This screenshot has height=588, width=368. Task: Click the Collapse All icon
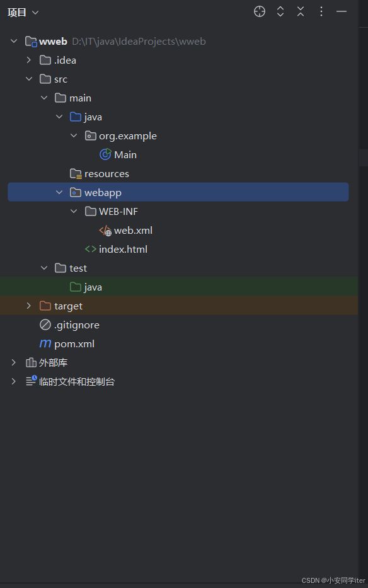(x=301, y=11)
